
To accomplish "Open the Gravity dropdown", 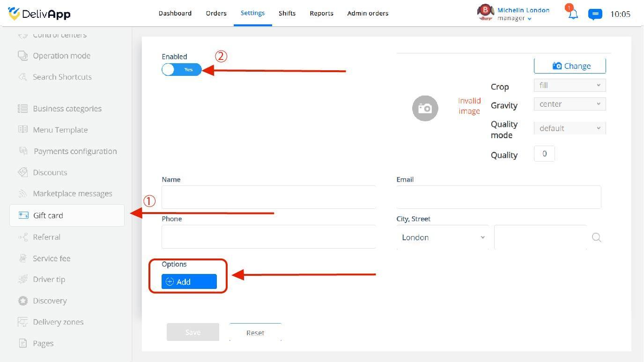I will pyautogui.click(x=570, y=104).
